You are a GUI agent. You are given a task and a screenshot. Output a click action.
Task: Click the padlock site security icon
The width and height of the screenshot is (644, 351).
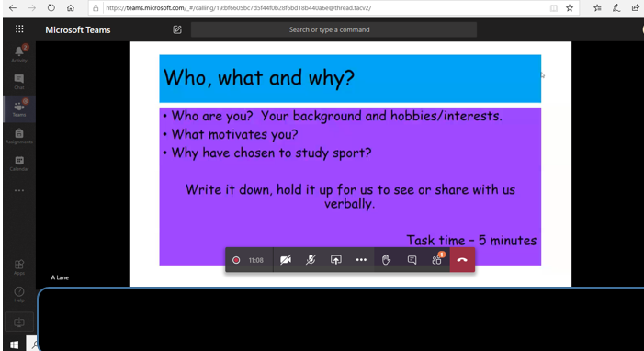tap(96, 7)
